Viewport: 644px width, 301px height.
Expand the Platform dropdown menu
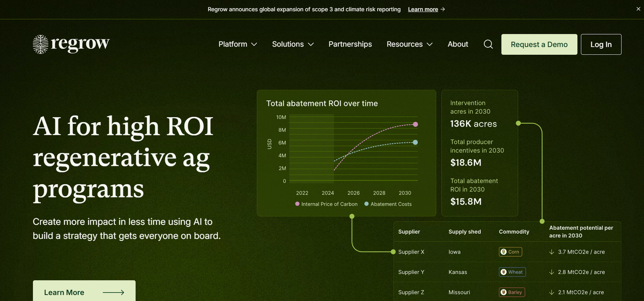click(x=237, y=44)
